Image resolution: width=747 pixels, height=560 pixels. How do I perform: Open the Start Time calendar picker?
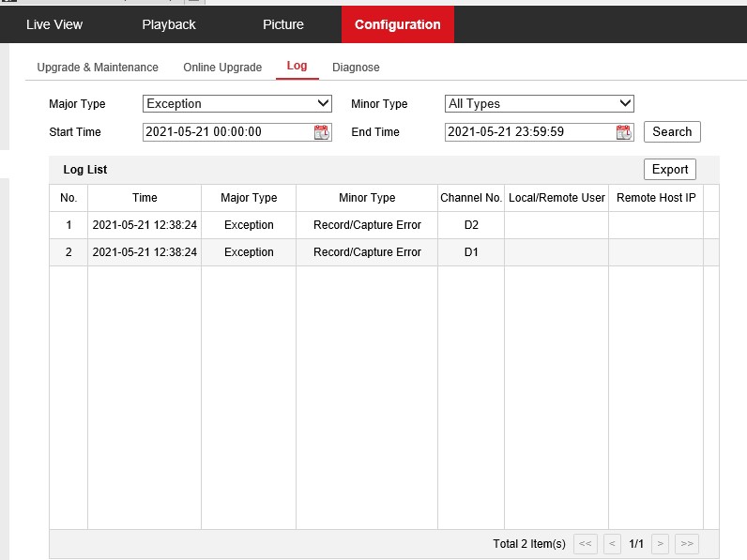[322, 132]
